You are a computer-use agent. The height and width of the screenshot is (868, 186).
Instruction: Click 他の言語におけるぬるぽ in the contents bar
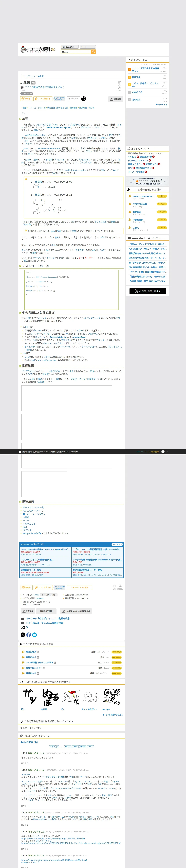pyautogui.click(x=58, y=108)
